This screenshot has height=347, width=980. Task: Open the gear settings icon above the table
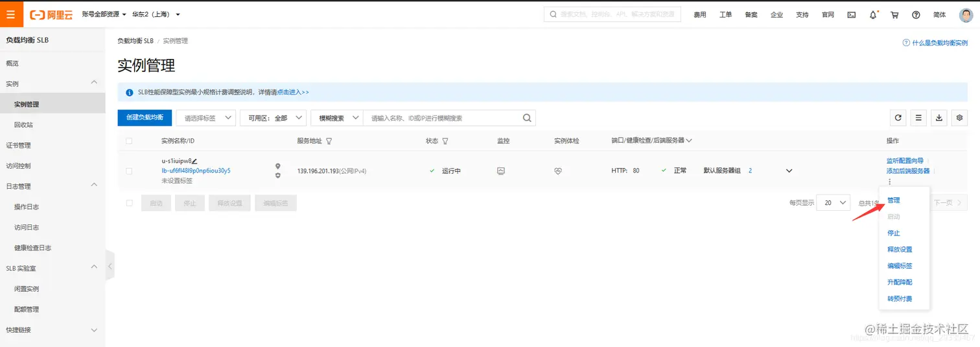959,118
